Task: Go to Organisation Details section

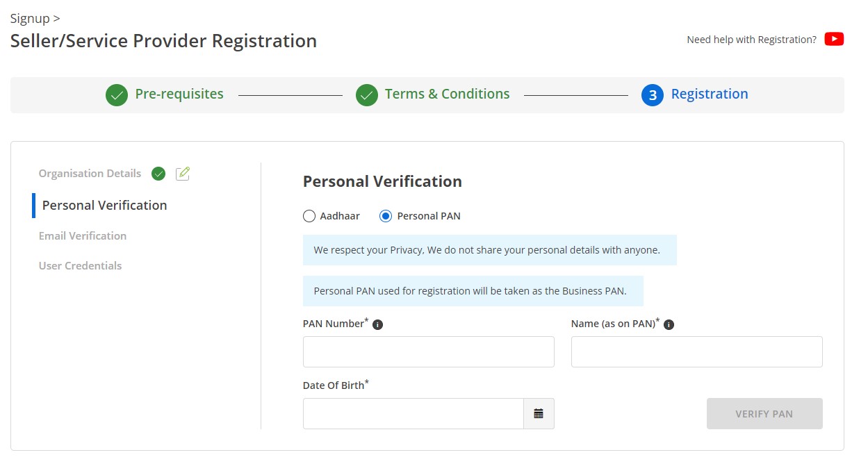Action: (x=90, y=174)
